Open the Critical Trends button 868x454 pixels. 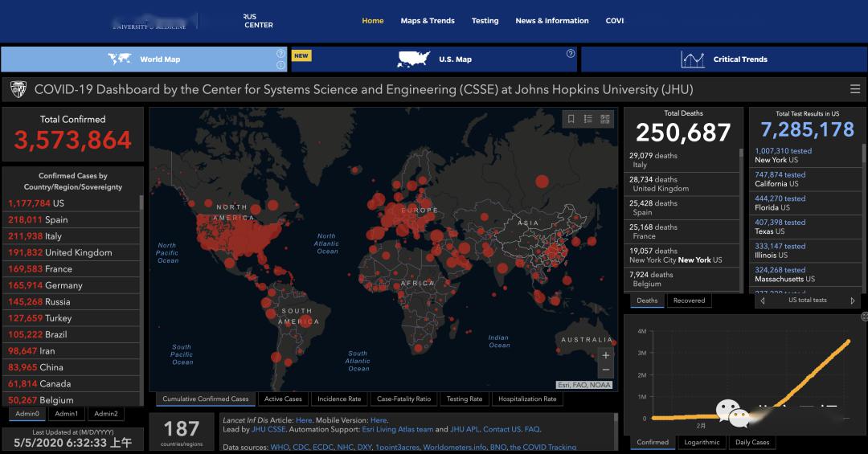pos(723,59)
